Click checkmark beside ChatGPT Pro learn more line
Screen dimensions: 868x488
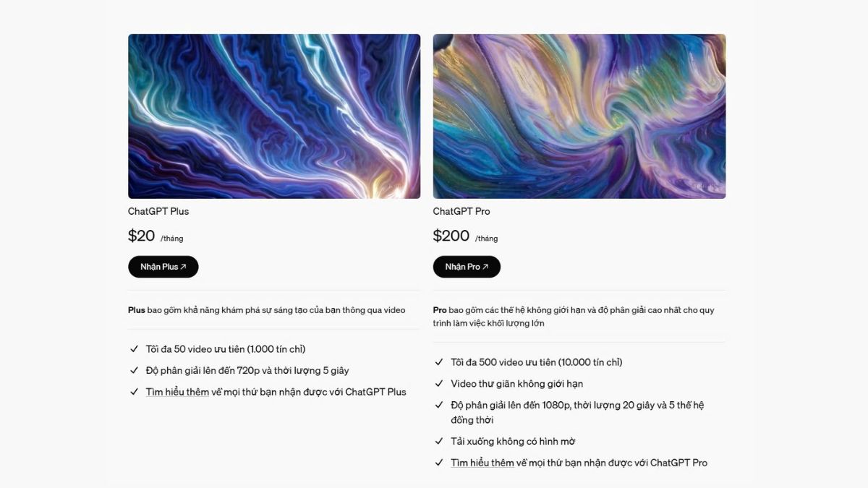[x=439, y=463]
